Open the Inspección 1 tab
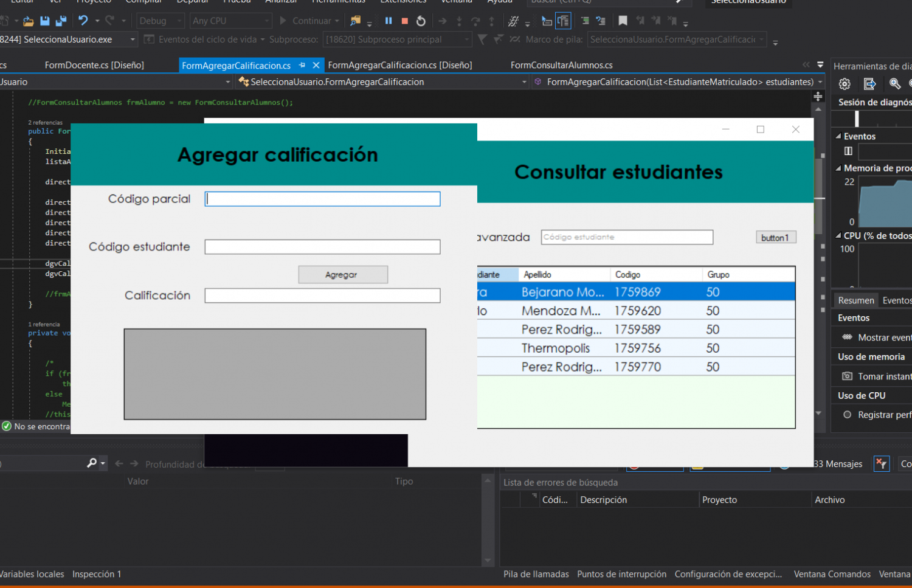The height and width of the screenshot is (588, 912). coord(97,574)
